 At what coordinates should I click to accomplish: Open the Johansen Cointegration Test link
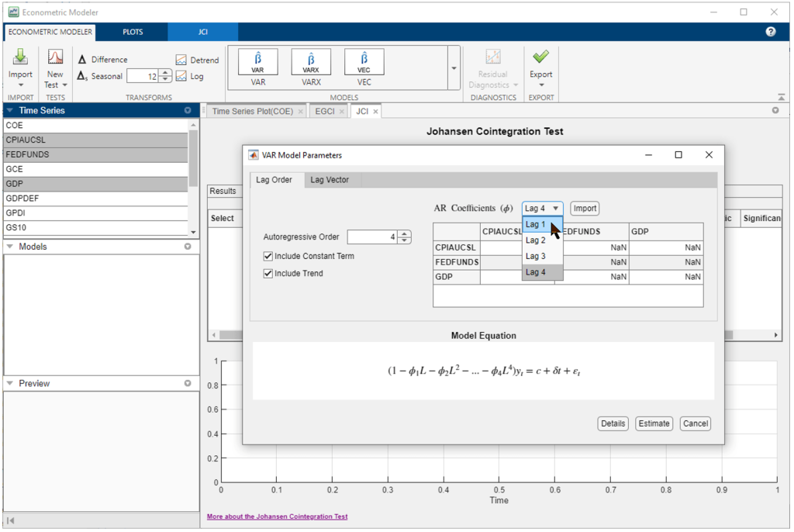[x=277, y=516]
